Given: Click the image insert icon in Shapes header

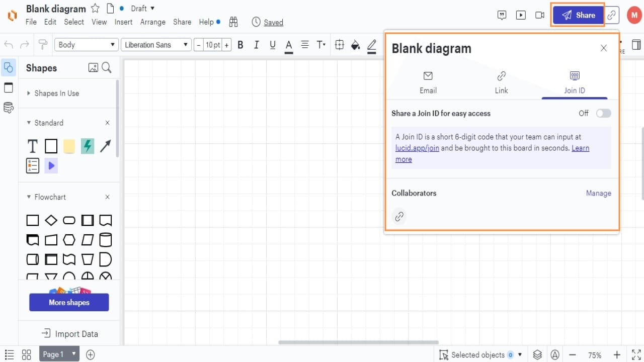Looking at the screenshot, I should pyautogui.click(x=93, y=68).
